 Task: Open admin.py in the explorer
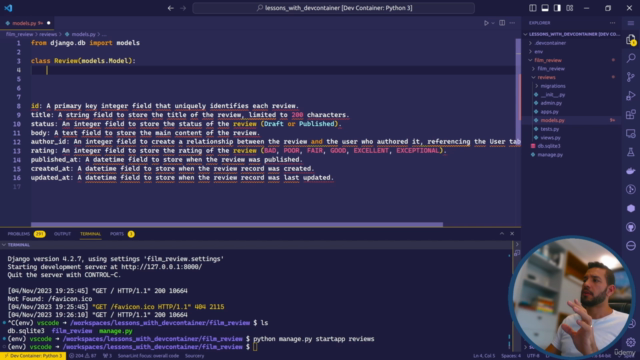tap(551, 103)
